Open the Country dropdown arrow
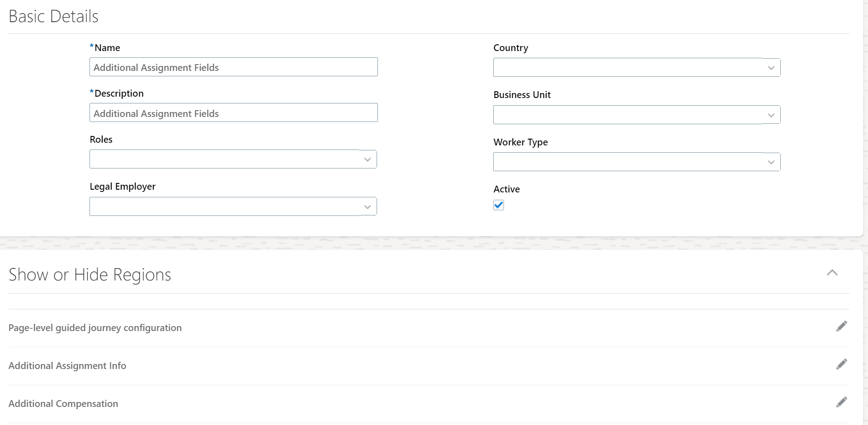The width and height of the screenshot is (868, 425). (771, 68)
